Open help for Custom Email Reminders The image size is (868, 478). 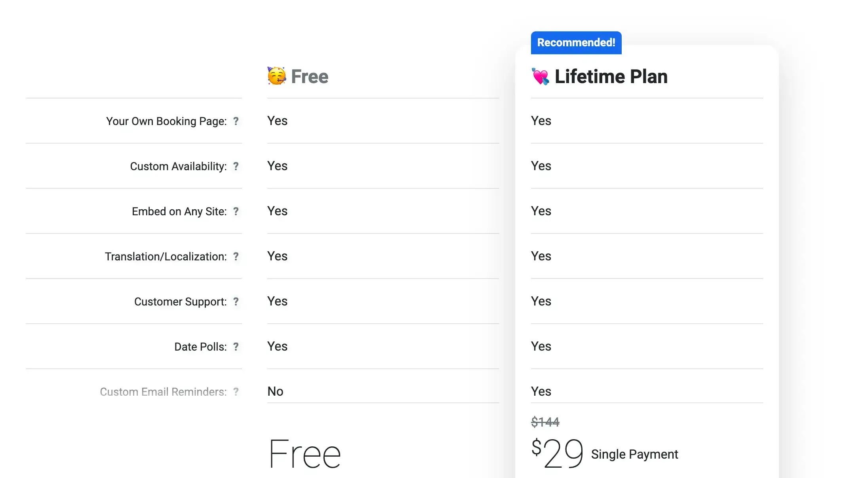click(236, 392)
